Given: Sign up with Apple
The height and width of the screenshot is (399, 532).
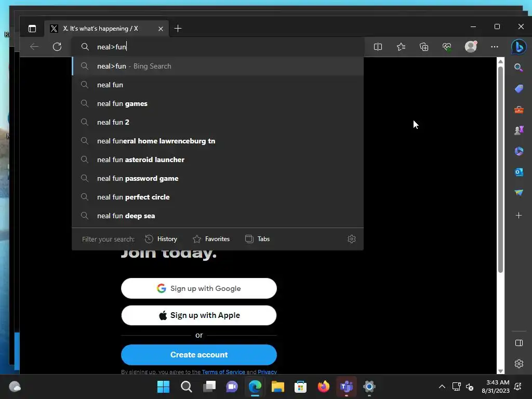Looking at the screenshot, I should pyautogui.click(x=199, y=315).
